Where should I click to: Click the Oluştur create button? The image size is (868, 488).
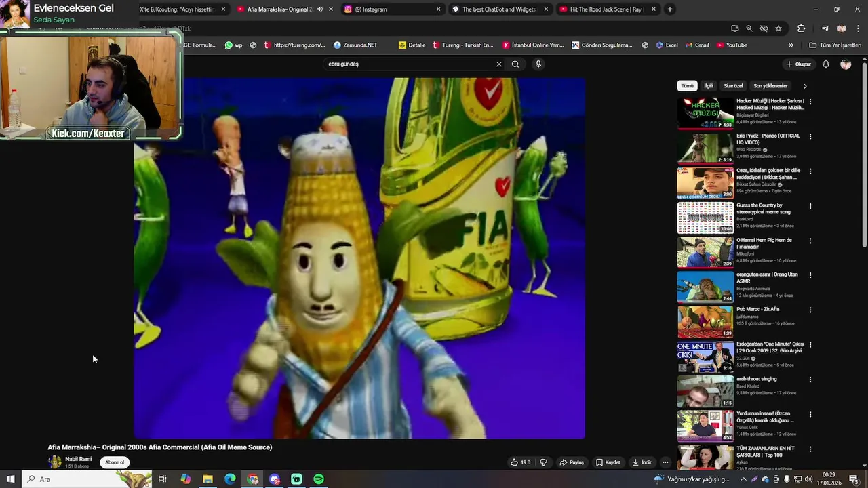coord(799,64)
